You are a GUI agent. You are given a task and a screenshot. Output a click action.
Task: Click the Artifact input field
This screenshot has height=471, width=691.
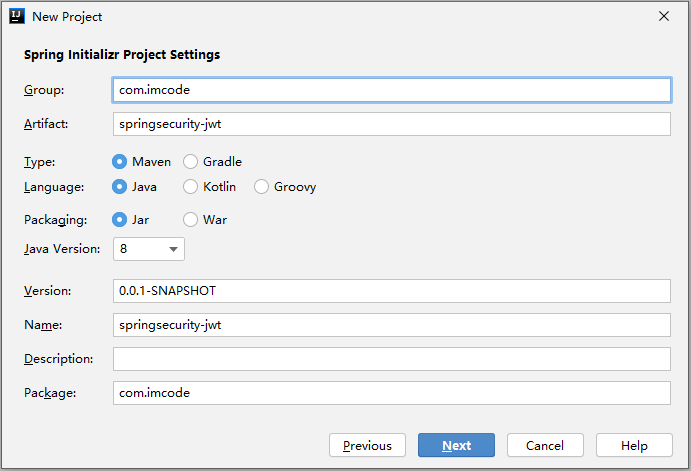click(x=391, y=124)
